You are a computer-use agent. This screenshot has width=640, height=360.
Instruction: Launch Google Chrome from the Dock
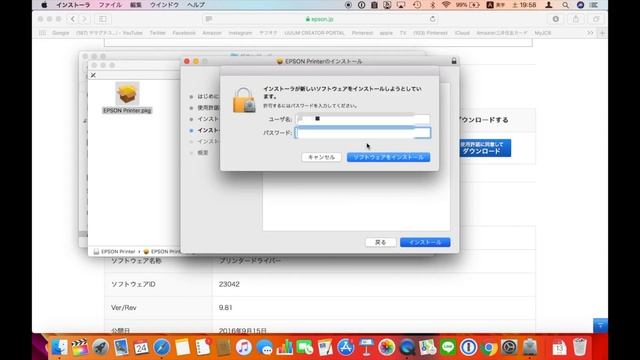pos(489,347)
